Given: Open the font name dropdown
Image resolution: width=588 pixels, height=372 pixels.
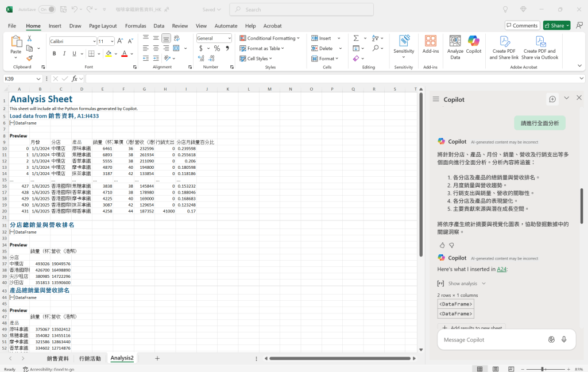Looking at the screenshot, I should click(x=94, y=41).
